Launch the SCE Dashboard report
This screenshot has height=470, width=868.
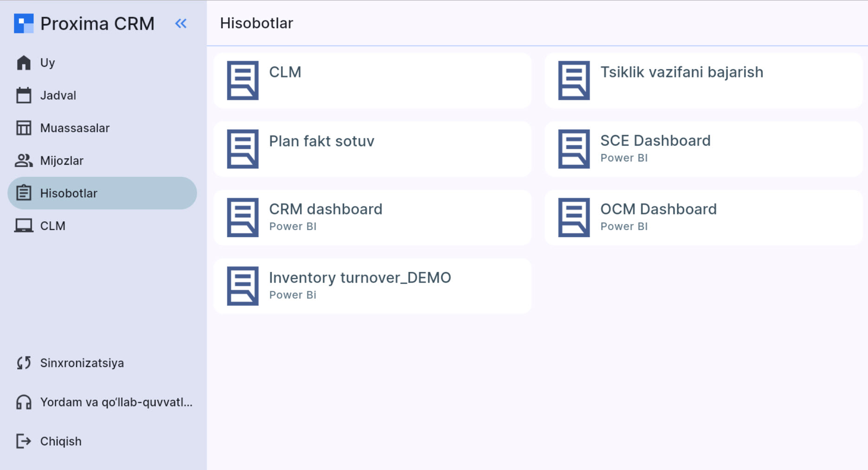pos(703,149)
